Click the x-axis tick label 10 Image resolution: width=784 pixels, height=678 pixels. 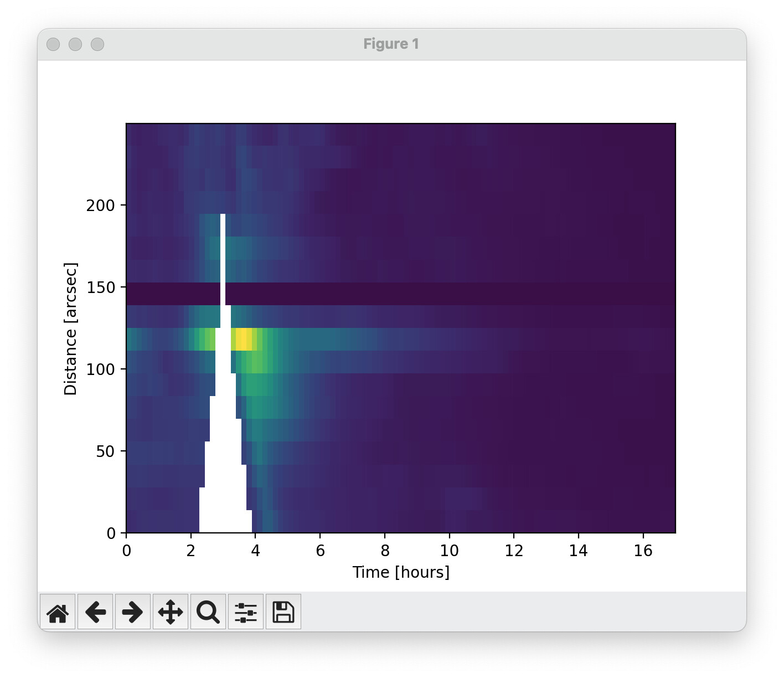(450, 551)
